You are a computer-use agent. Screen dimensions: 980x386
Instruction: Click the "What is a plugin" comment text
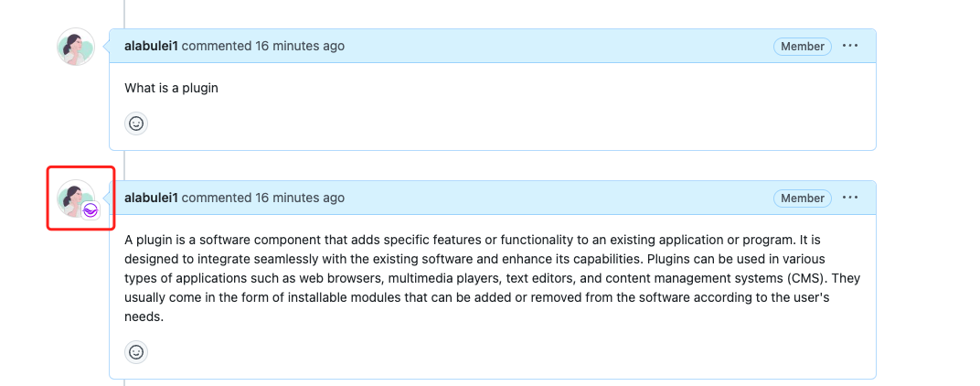(x=171, y=89)
